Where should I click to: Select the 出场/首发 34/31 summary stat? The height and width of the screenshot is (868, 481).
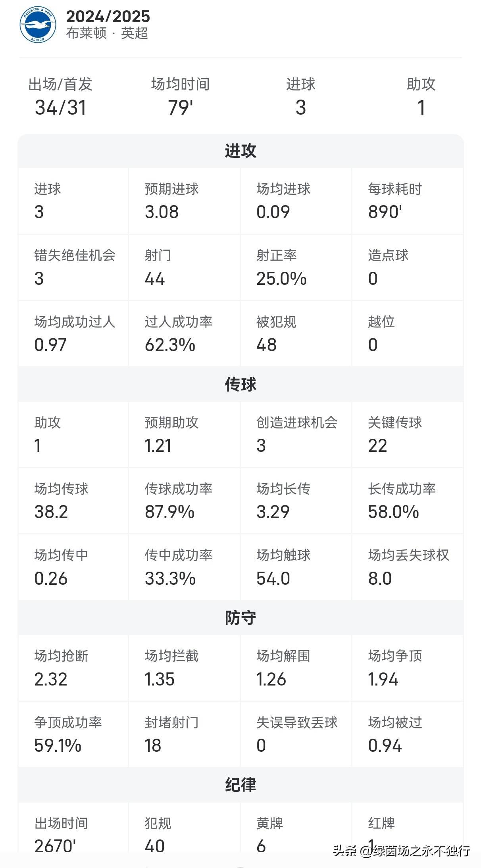(x=60, y=97)
